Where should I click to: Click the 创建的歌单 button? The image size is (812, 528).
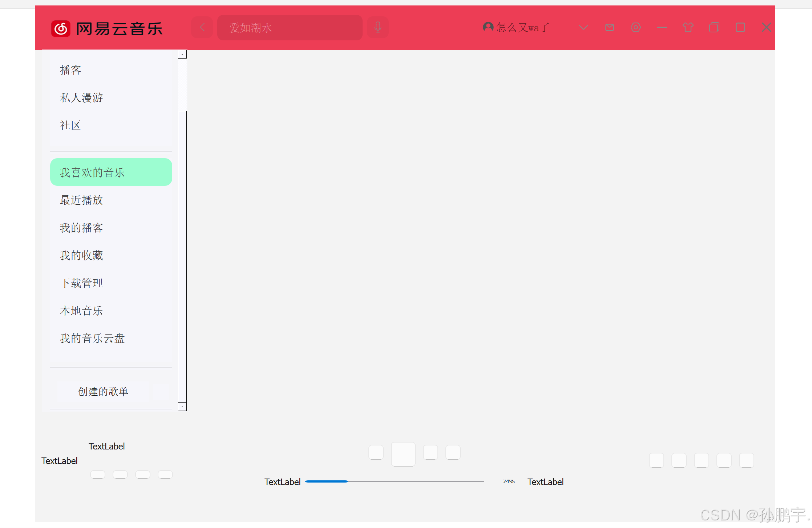[x=103, y=392]
